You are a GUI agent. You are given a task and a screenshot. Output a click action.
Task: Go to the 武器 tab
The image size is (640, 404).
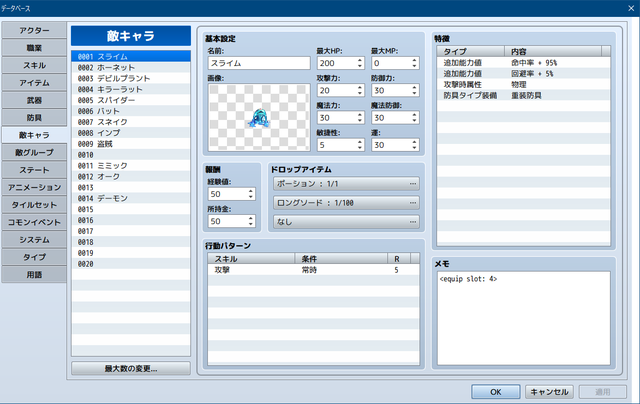(34, 100)
